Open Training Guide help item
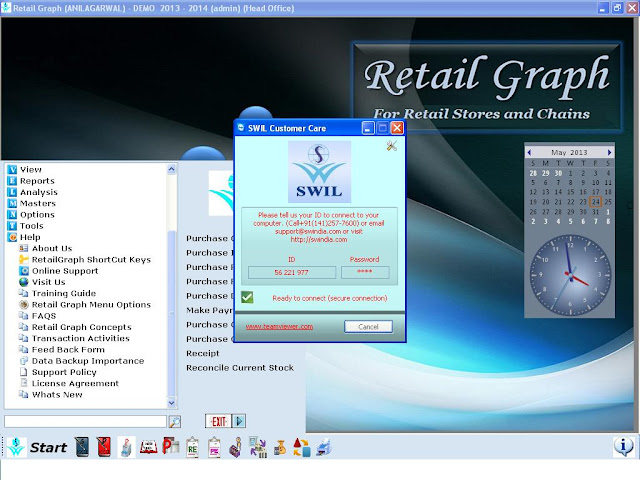Screen dimensions: 640x480 point(64,293)
